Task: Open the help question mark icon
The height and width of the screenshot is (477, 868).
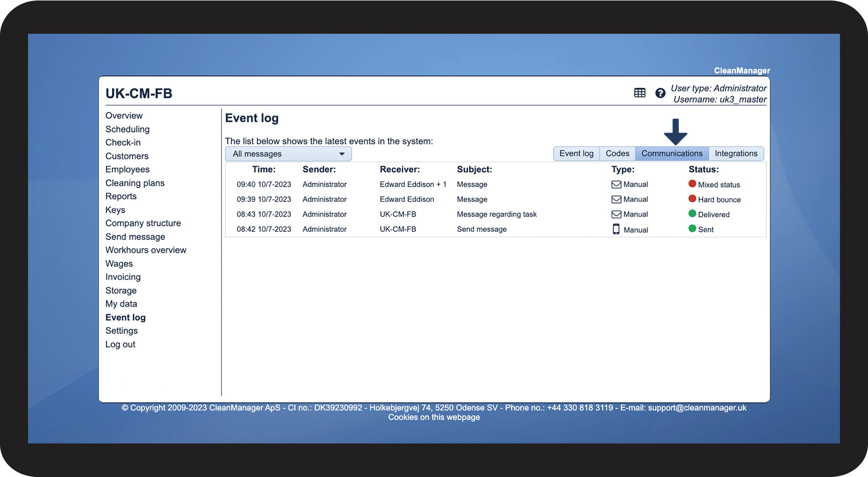Action: pyautogui.click(x=660, y=93)
